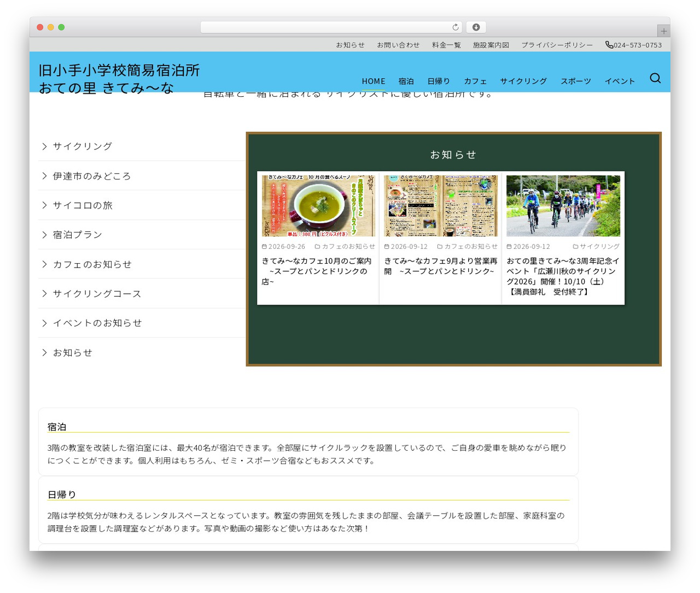This screenshot has width=700, height=593.
Task: Open the お知らせ category in the sidebar list
Action: point(73,353)
